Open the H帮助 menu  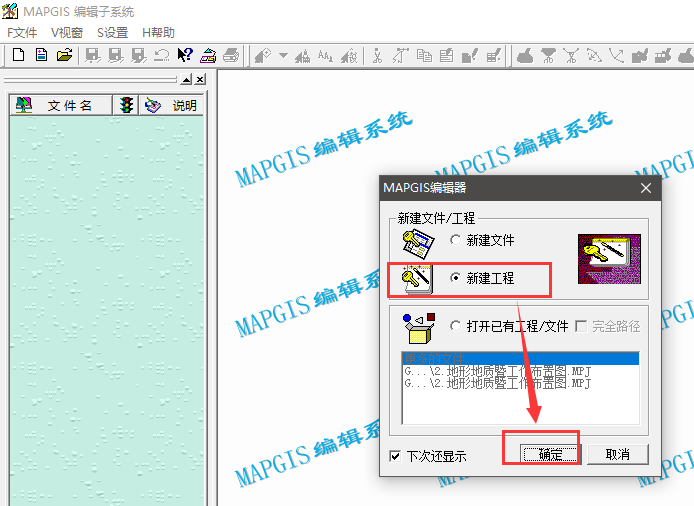pyautogui.click(x=158, y=32)
